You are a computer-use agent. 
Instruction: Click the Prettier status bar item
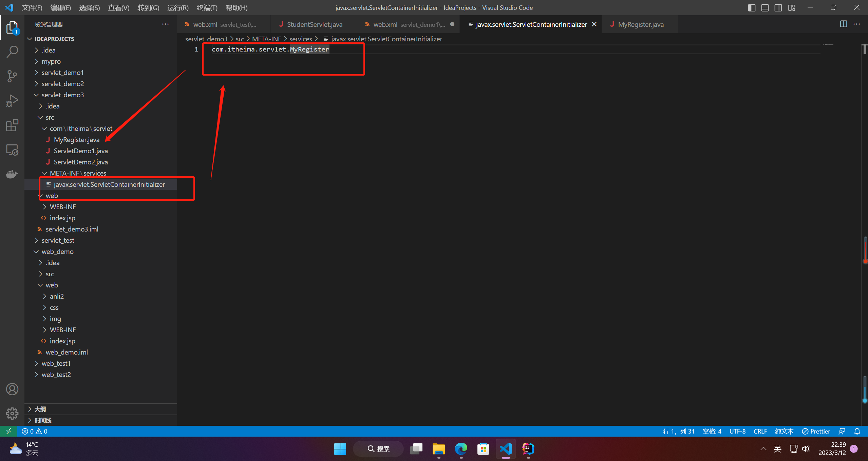[816, 431]
